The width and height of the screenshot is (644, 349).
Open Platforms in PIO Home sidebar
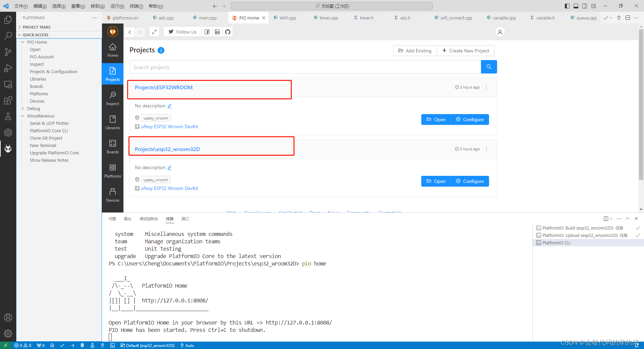coord(113,171)
